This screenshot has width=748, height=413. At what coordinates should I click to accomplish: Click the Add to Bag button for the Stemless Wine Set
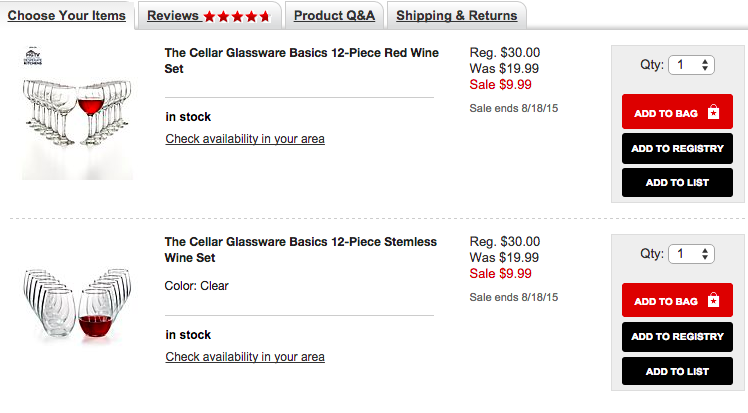click(677, 300)
